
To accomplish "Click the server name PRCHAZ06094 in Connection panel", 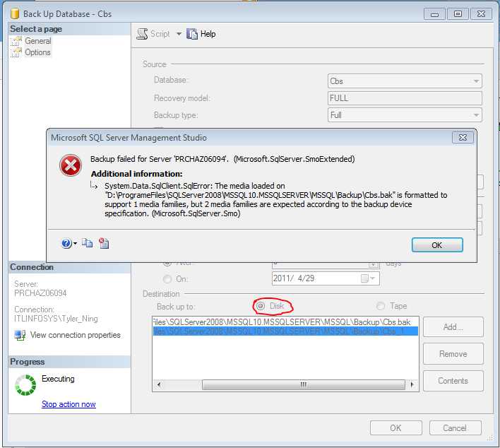I will coord(40,293).
